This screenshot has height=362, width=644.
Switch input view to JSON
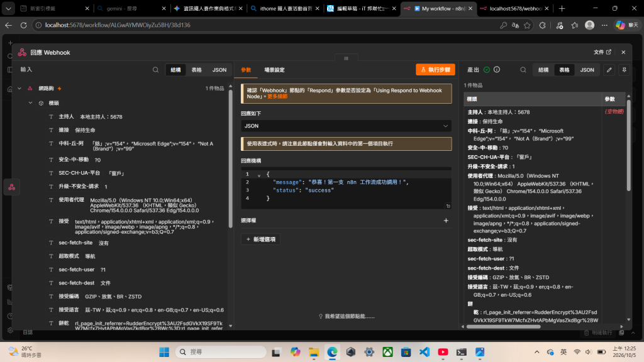[x=219, y=70]
